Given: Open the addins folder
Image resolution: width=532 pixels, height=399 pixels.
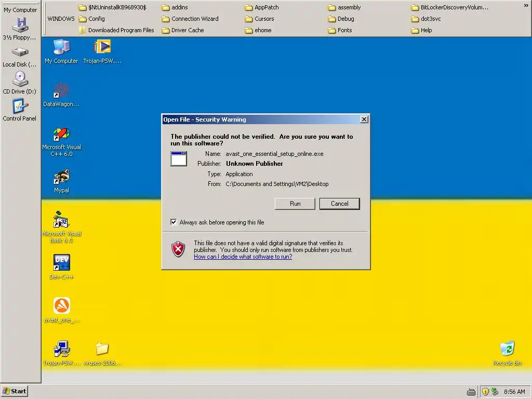Looking at the screenshot, I should pyautogui.click(x=175, y=7).
